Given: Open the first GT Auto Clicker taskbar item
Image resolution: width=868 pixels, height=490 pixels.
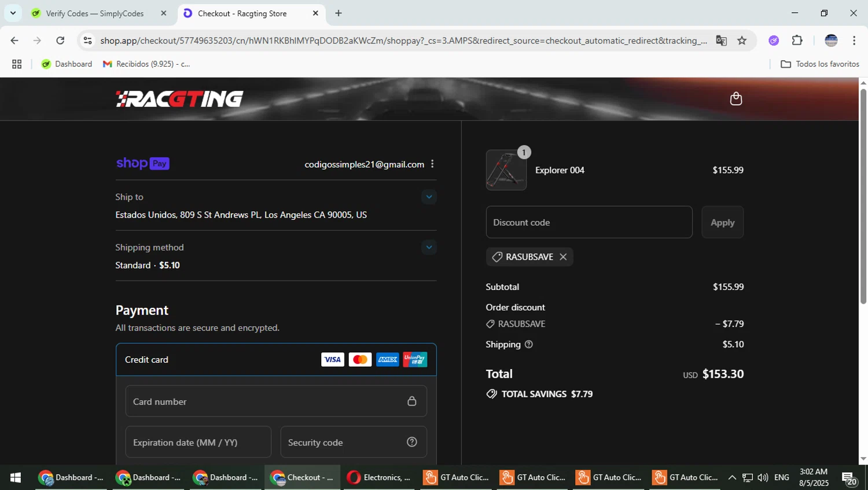Looking at the screenshot, I should pyautogui.click(x=456, y=477).
